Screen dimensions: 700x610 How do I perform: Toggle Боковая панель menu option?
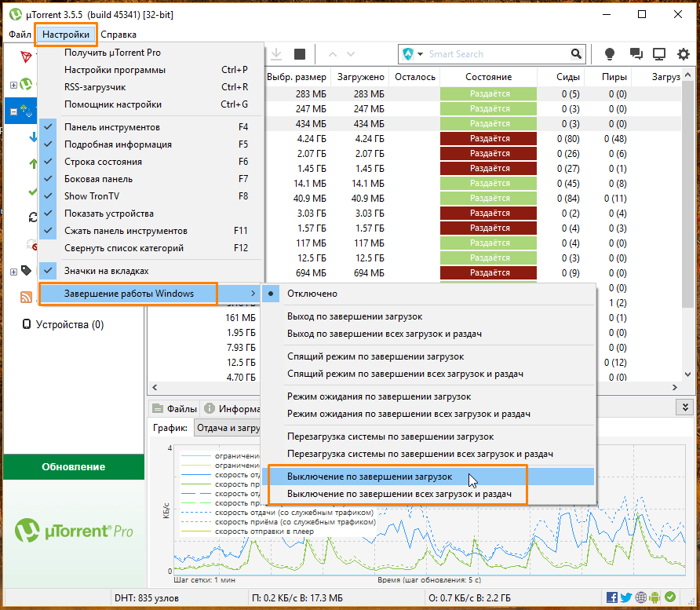(151, 179)
